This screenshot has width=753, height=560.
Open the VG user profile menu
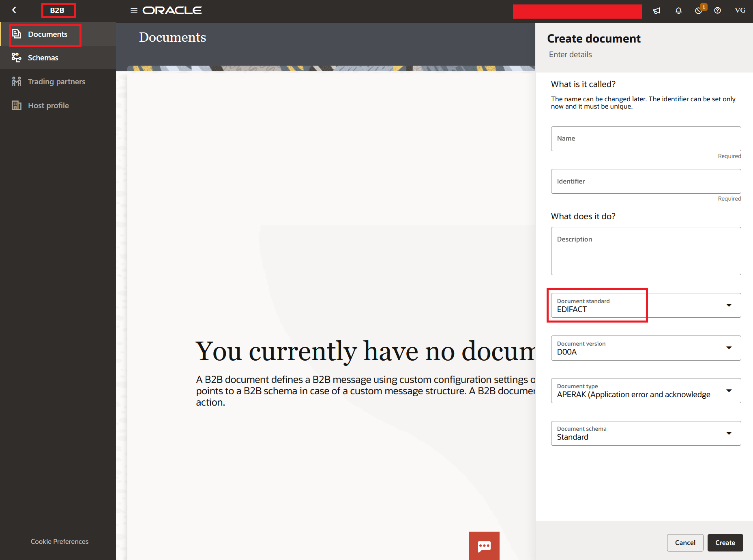[x=740, y=11]
